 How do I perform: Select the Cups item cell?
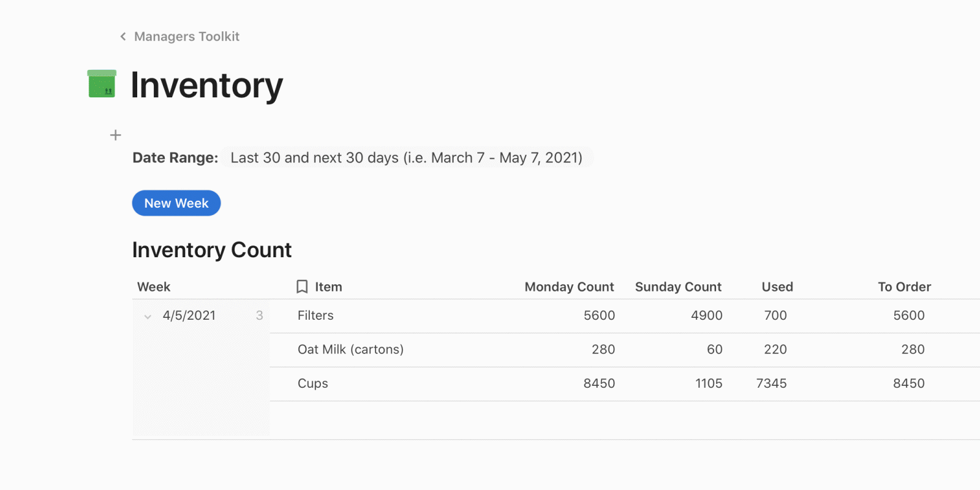313,384
